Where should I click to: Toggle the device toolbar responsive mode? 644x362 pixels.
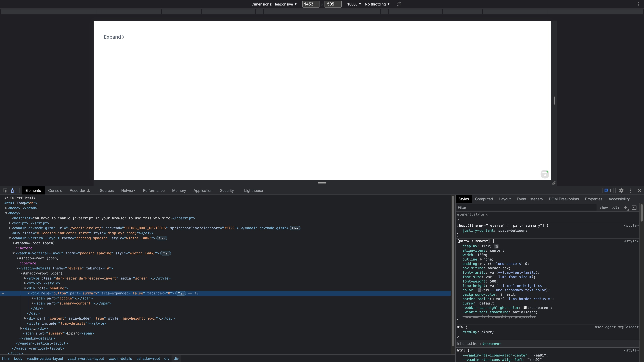pyautogui.click(x=13, y=190)
